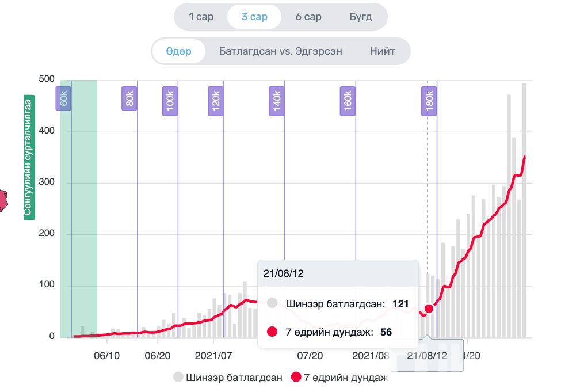
Task: Select the 1 сар time range tab
Action: pos(201,17)
